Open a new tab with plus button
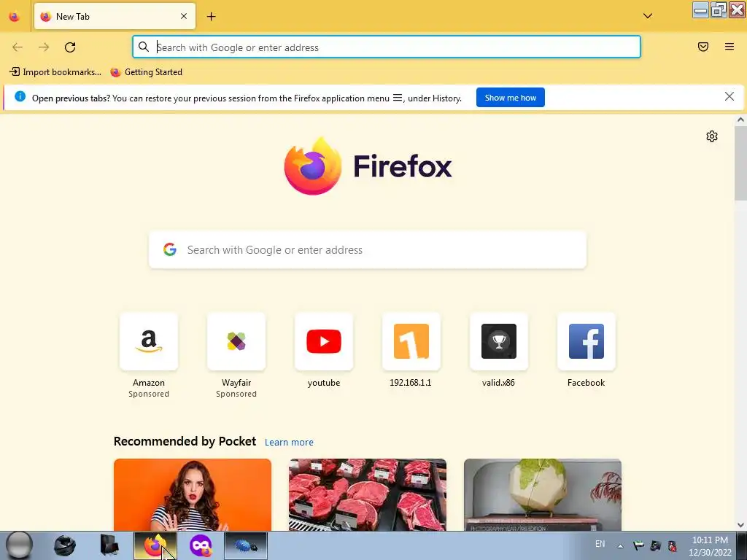 [211, 17]
